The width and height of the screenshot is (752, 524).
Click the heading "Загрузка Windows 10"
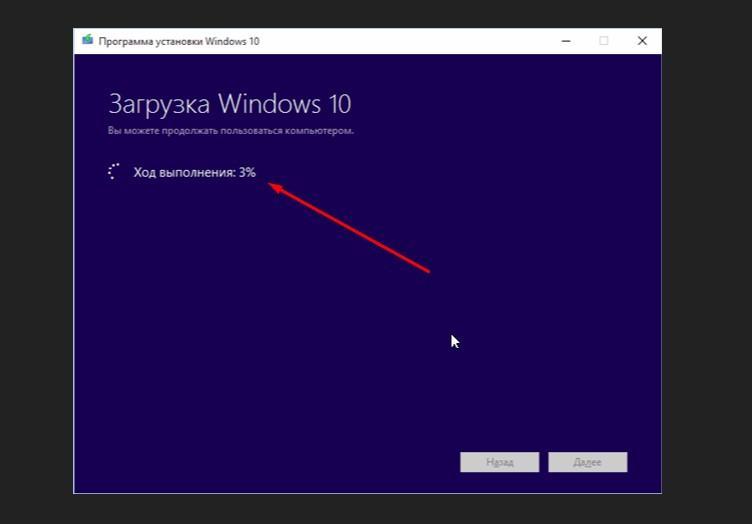tap(230, 104)
